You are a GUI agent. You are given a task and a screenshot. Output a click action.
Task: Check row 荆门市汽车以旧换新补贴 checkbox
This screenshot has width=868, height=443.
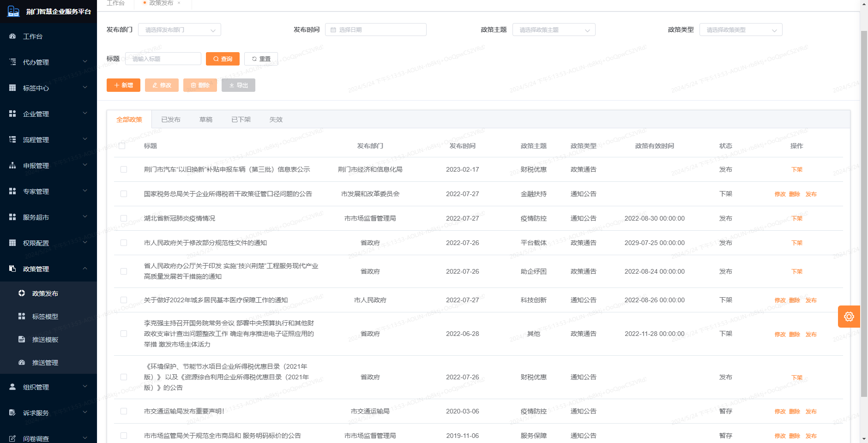[x=124, y=169]
